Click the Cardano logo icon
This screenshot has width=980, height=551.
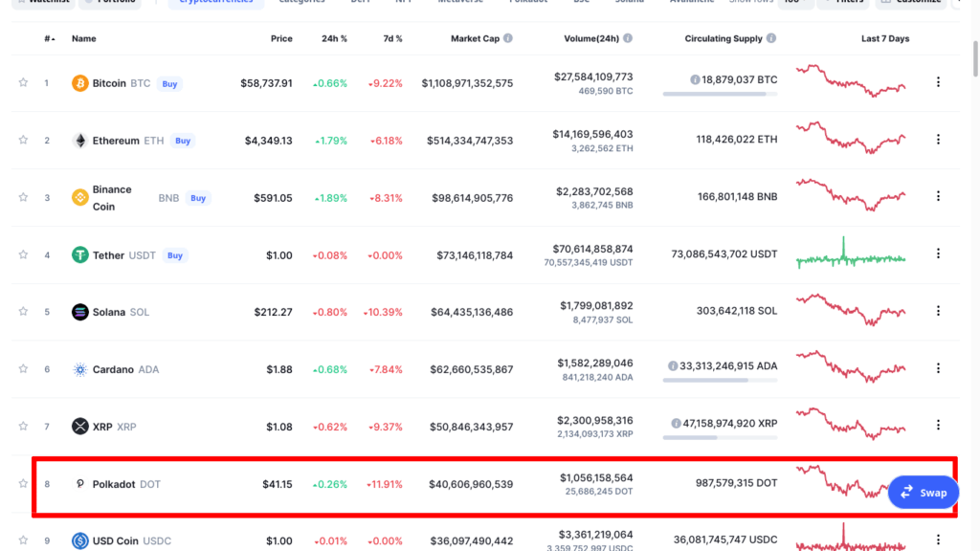(80, 369)
